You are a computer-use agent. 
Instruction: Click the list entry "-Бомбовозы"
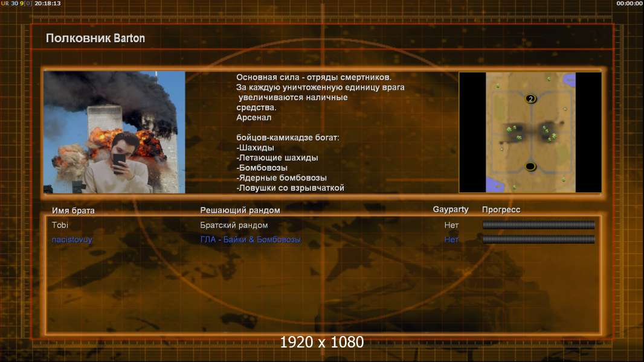click(x=262, y=168)
